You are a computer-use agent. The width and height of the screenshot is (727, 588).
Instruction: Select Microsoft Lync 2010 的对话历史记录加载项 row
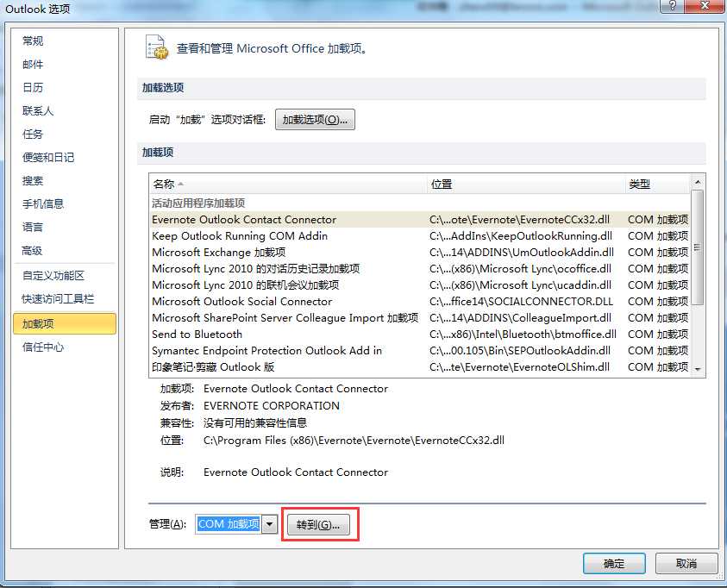(420, 269)
